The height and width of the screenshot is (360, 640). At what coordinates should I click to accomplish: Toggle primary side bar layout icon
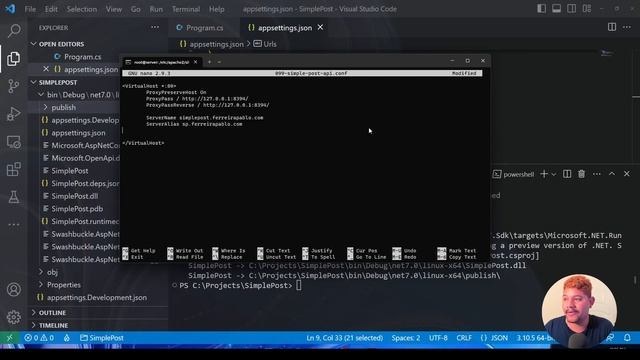pyautogui.click(x=542, y=9)
